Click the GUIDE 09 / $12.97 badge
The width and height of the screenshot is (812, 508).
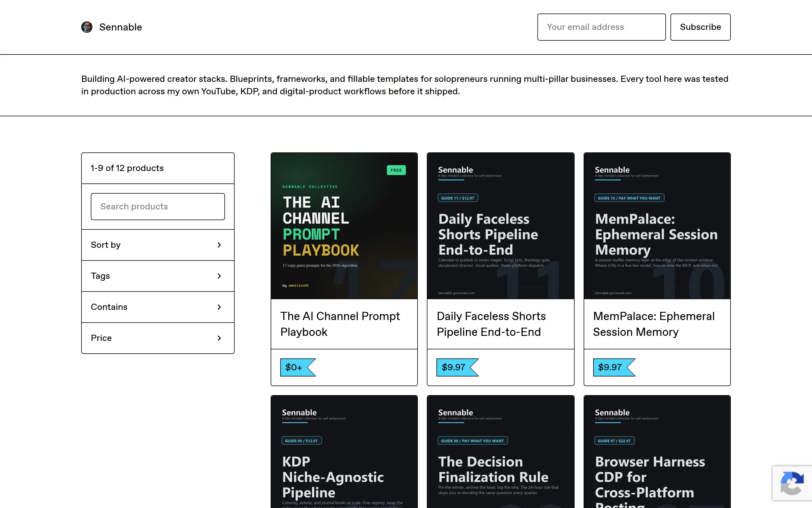[301, 441]
